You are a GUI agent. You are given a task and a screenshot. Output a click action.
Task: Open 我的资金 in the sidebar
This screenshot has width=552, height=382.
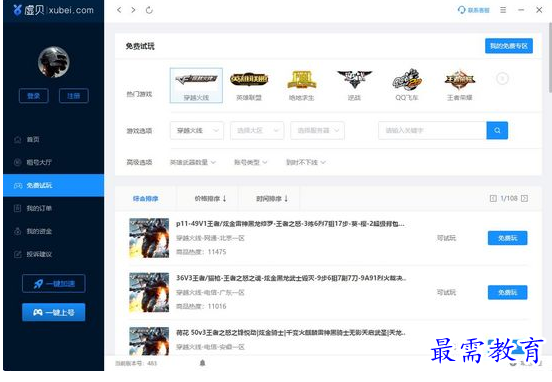[x=54, y=231]
